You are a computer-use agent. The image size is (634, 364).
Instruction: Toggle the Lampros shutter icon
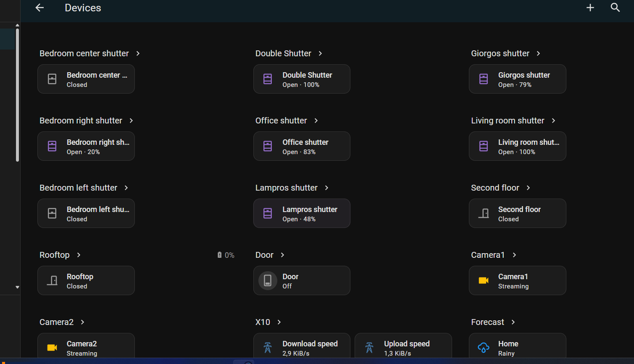click(x=268, y=213)
